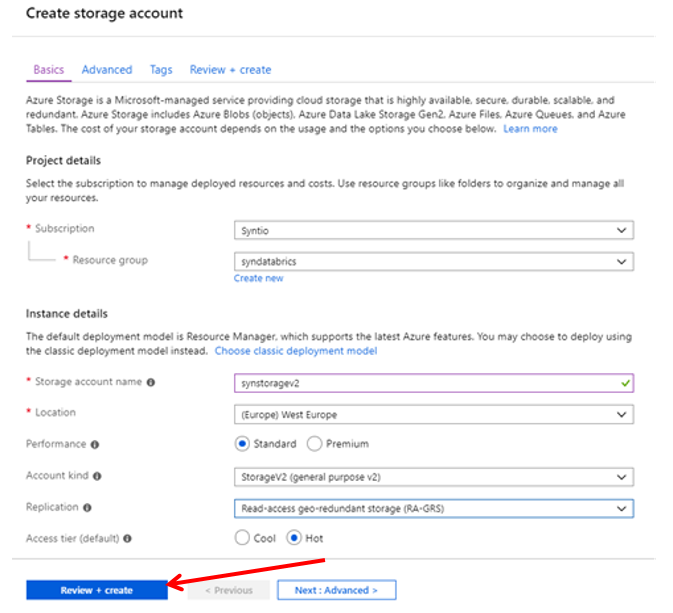This screenshot has width=673, height=613.
Task: Click info icon beside Account kind
Action: [97, 476]
